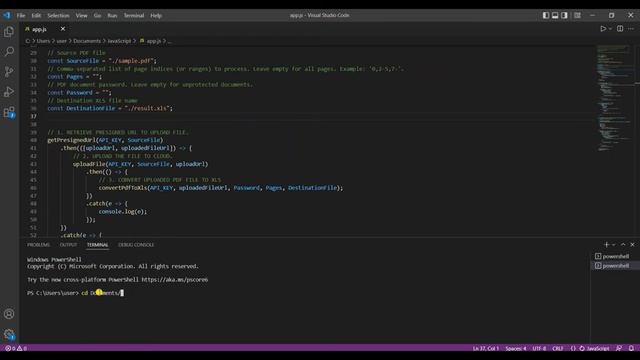Open the Run and Debug view

[9, 92]
